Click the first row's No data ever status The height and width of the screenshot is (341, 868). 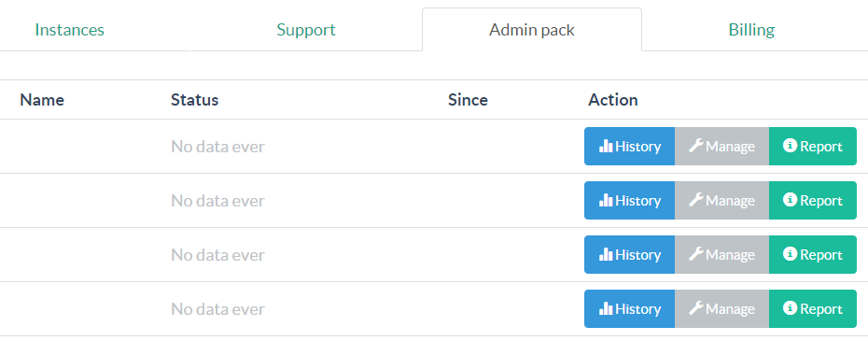tap(217, 147)
